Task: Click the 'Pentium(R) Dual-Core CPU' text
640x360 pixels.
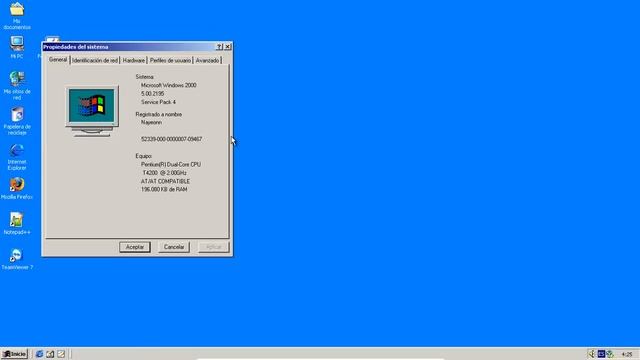Action: tap(171, 164)
